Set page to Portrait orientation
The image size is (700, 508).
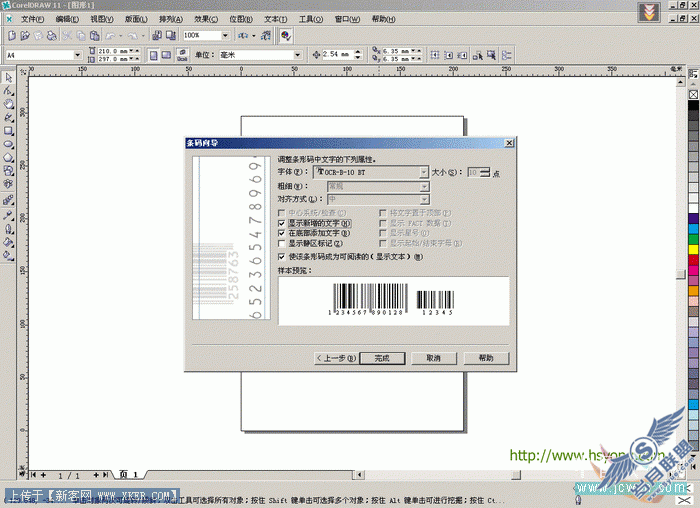click(x=153, y=55)
